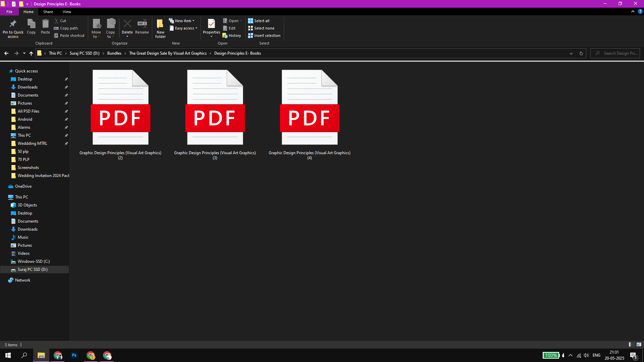
Task: Select Graphic Design Principles (2) PDF
Action: click(120, 115)
